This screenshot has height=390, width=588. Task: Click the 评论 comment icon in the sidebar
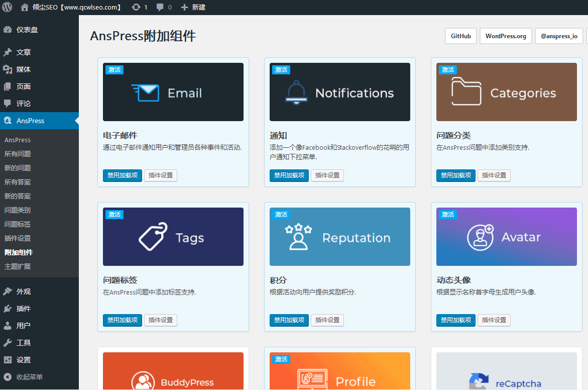(x=8, y=103)
